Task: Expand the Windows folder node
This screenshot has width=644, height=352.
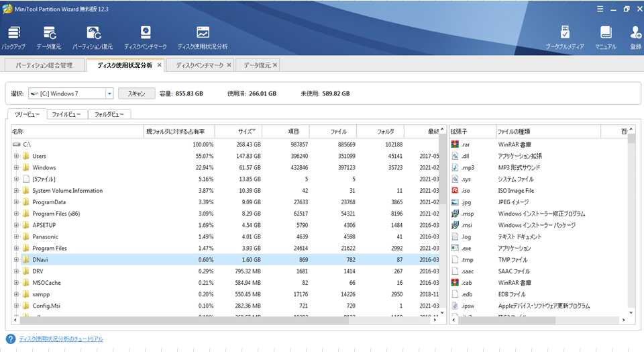Action: pyautogui.click(x=16, y=167)
